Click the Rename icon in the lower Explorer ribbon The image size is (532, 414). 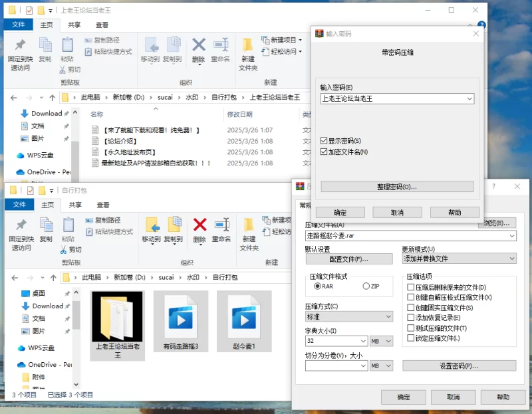[221, 225]
